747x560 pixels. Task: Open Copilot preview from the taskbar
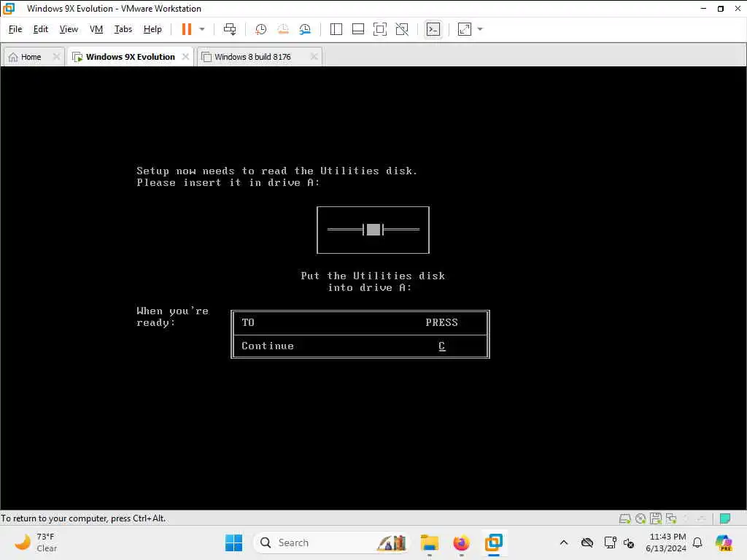click(724, 542)
